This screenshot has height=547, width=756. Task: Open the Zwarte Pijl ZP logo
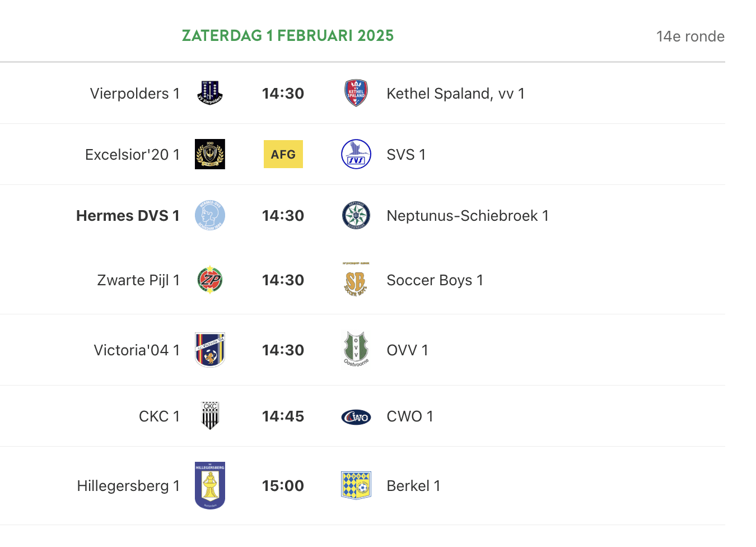[210, 280]
